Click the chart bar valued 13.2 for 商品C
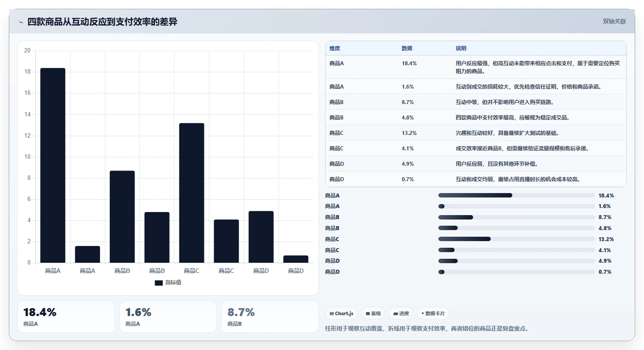 coord(192,193)
